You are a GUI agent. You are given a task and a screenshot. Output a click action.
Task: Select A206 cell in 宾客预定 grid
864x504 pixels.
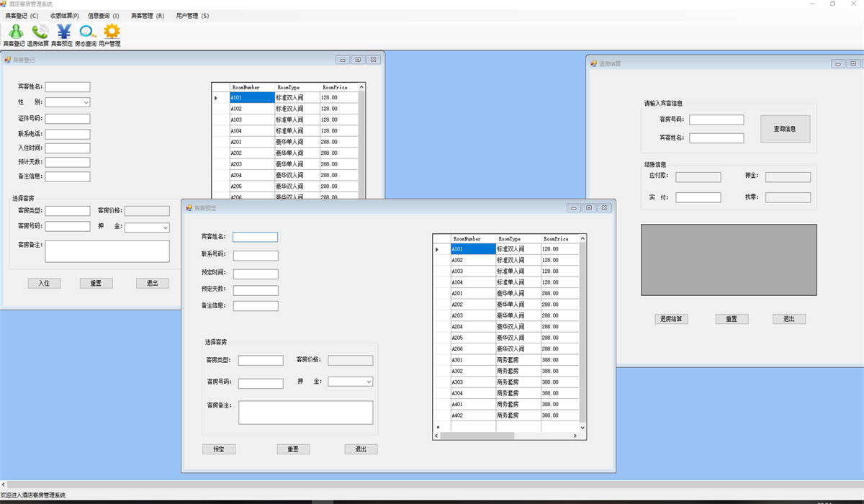point(473,348)
